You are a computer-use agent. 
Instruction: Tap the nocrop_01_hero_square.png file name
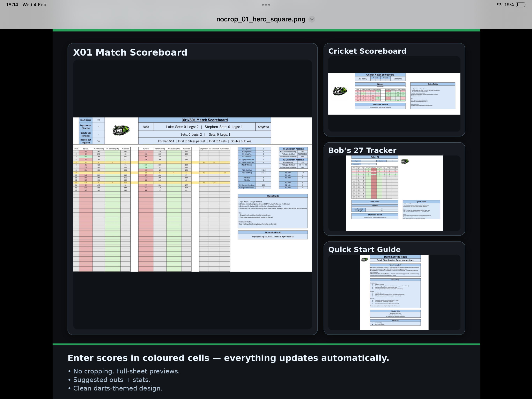[x=261, y=19]
